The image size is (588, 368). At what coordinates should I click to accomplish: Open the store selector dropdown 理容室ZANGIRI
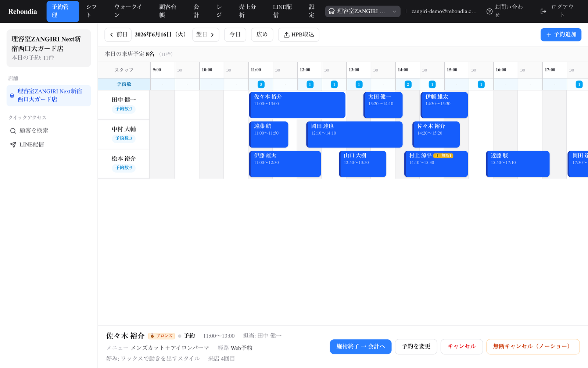pos(363,11)
